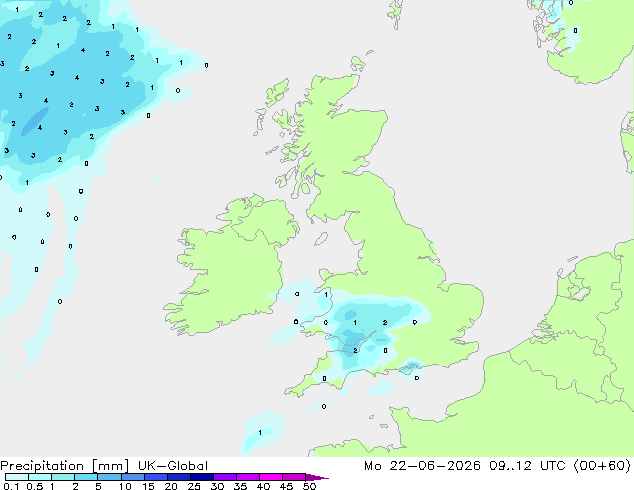Viewport: 634px width, 490px height.
Task: Click the '25' legend scale label
Action: point(194,486)
